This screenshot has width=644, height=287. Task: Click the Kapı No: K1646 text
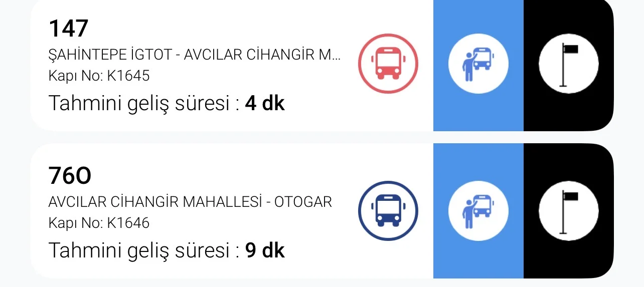tap(99, 223)
